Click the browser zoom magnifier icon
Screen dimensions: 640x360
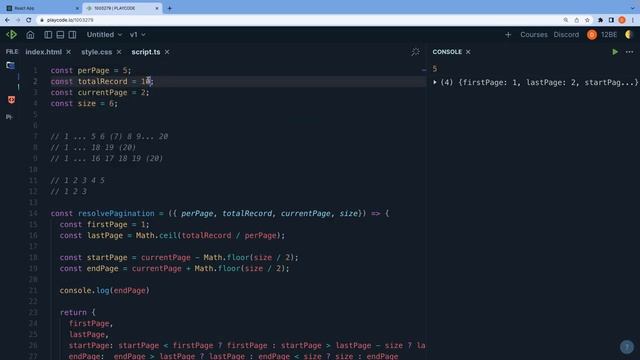[566, 20]
